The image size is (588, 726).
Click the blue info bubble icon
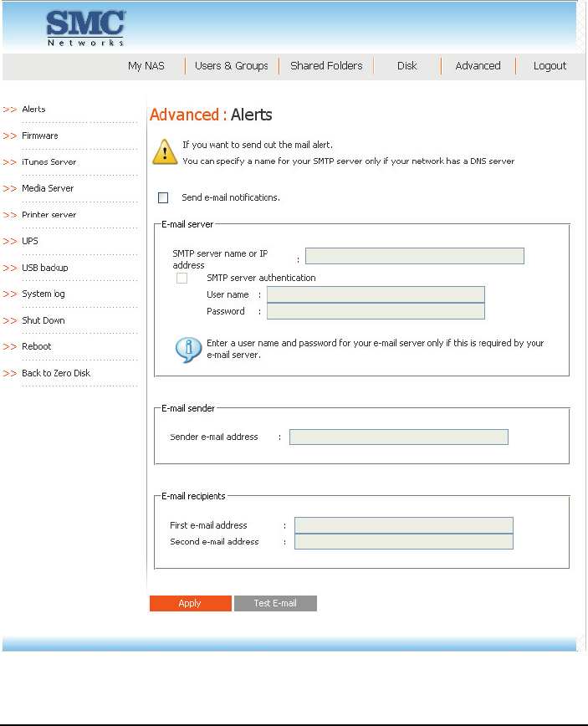(x=188, y=350)
